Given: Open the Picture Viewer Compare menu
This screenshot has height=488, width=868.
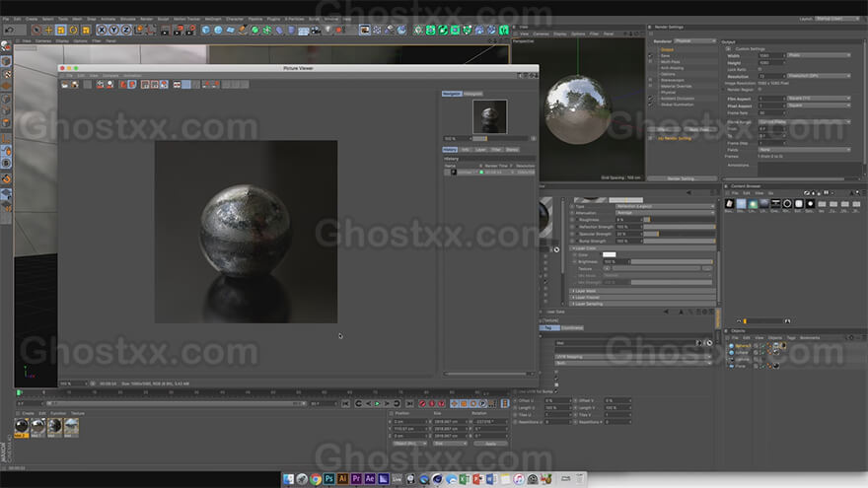Looking at the screenshot, I should [110, 75].
